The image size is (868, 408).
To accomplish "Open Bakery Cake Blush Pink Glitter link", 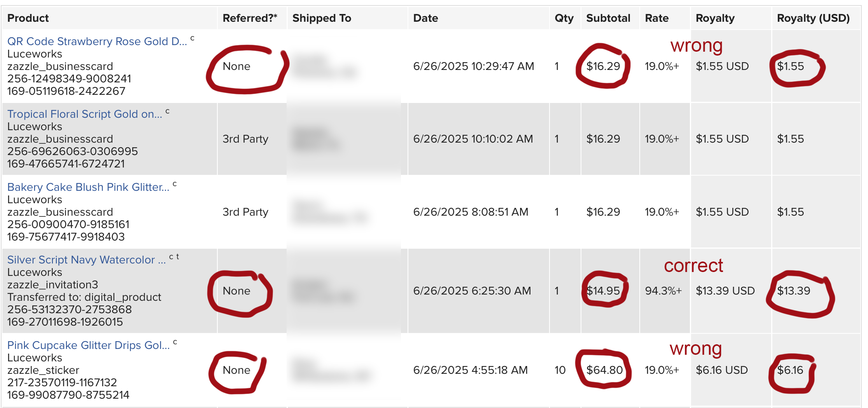I will pyautogui.click(x=88, y=187).
